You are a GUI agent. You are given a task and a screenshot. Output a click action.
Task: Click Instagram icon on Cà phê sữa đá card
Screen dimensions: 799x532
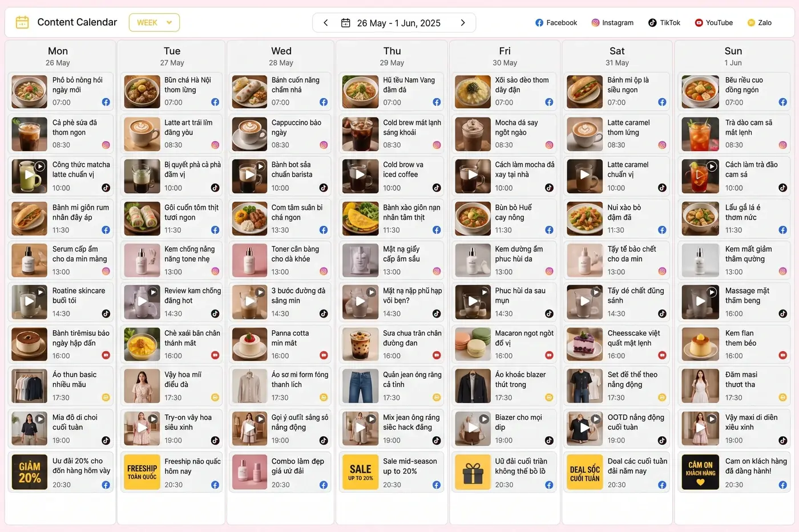pos(106,145)
